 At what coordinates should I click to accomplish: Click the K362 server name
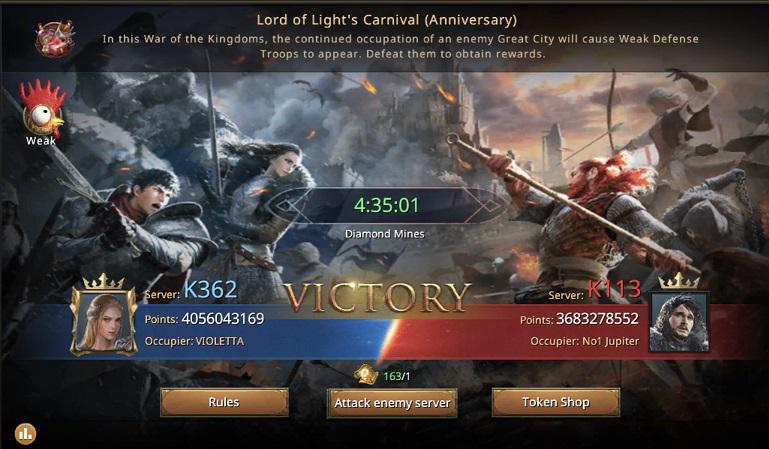click(x=210, y=290)
